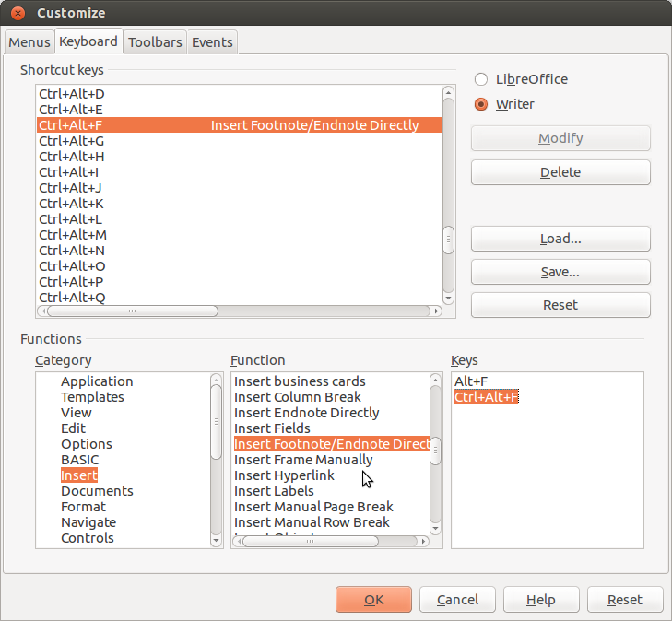Screen dimensions: 672x621
Task: Select Ctrl+Alt+F in the Keys list
Action: pyautogui.click(x=486, y=397)
